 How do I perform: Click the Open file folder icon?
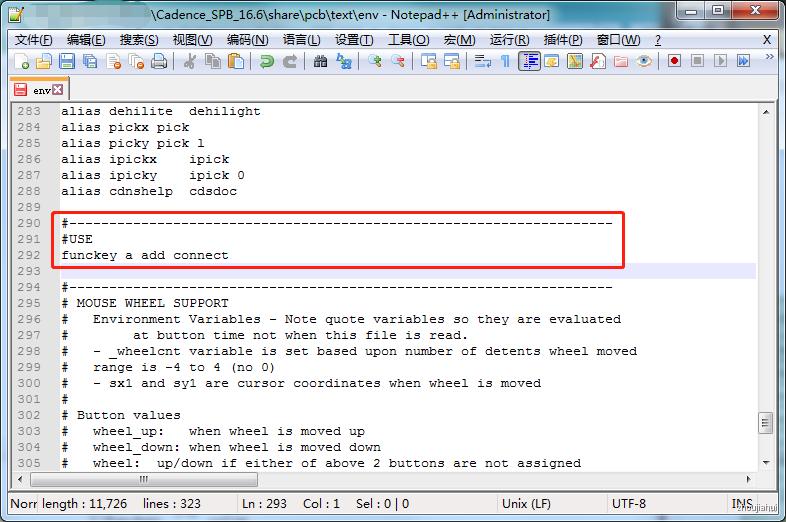[x=44, y=61]
